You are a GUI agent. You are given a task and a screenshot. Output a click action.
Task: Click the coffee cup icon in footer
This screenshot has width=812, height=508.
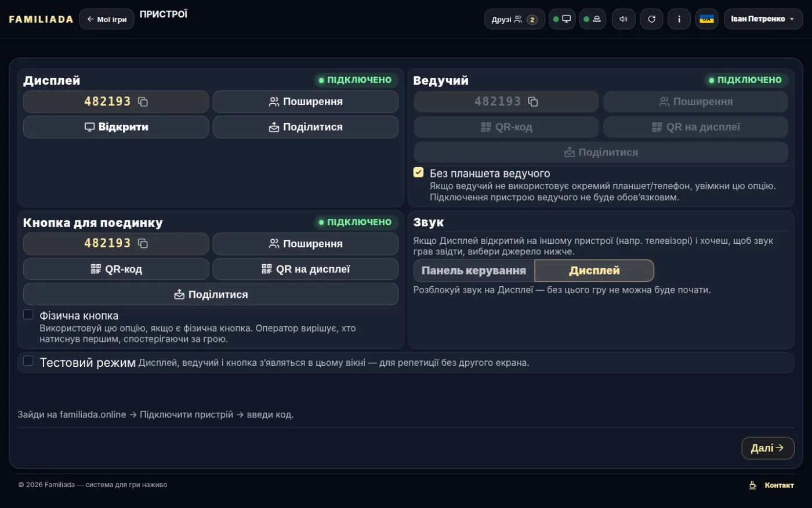tap(753, 485)
